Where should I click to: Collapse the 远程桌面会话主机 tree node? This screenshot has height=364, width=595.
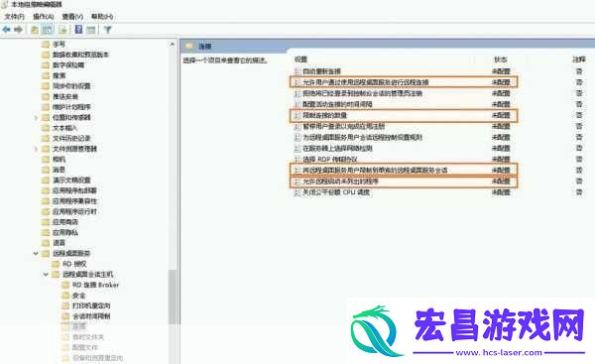click(x=46, y=274)
